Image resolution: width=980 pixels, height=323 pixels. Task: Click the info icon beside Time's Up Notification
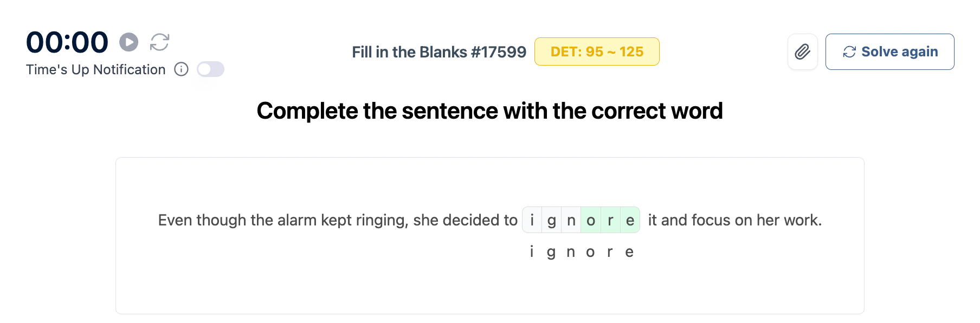coord(181,69)
